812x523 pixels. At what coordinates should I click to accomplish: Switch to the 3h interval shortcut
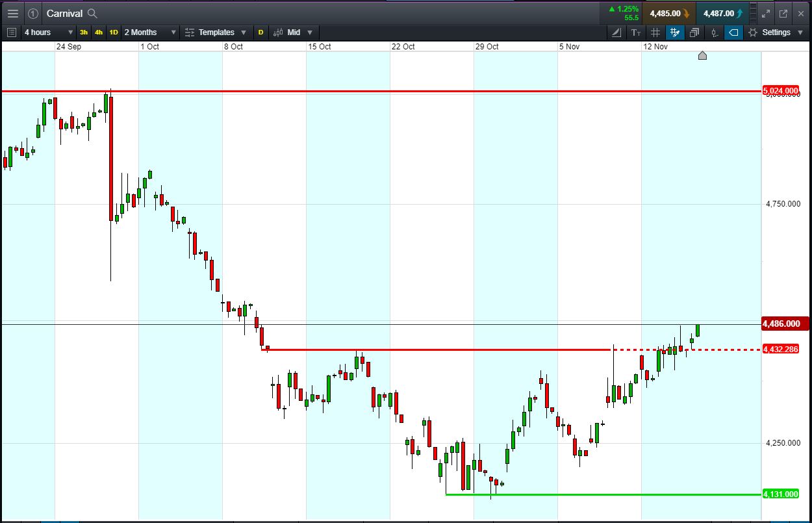84,32
